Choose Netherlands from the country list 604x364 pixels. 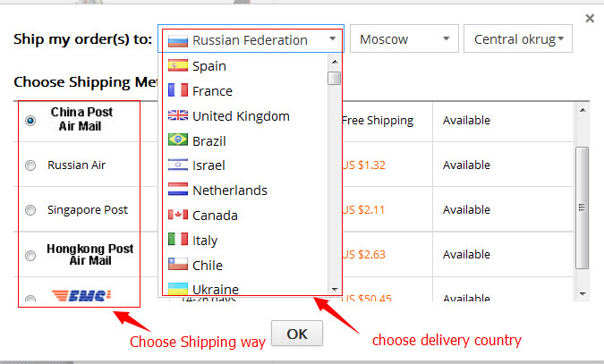coord(229,190)
